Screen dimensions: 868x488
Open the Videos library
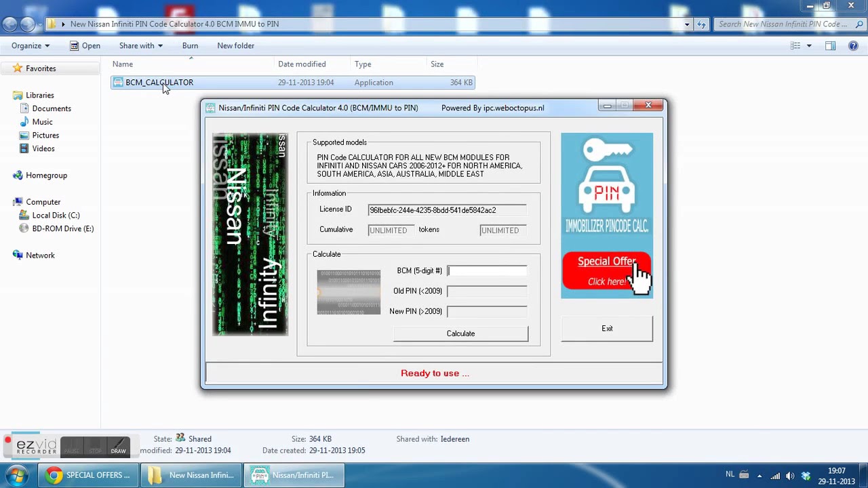43,148
